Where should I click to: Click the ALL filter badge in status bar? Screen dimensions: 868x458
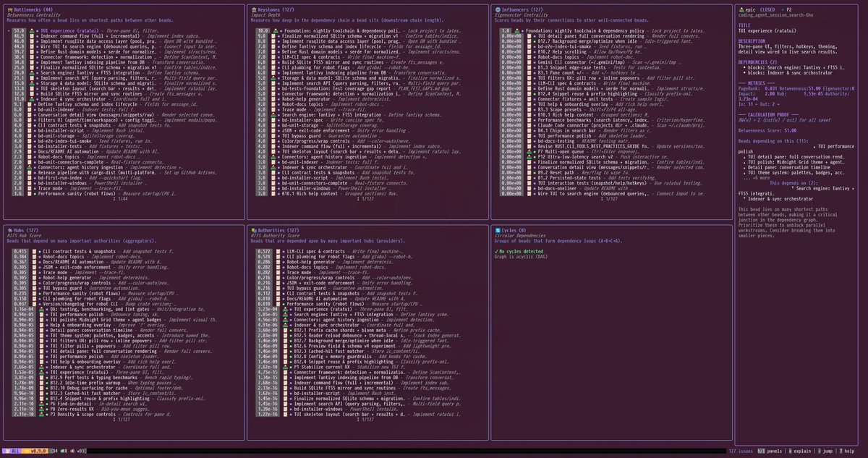(x=12, y=451)
